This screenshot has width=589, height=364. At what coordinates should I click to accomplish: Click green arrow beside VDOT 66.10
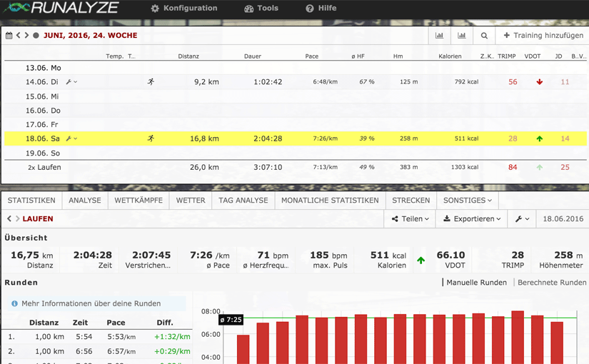[421, 260]
